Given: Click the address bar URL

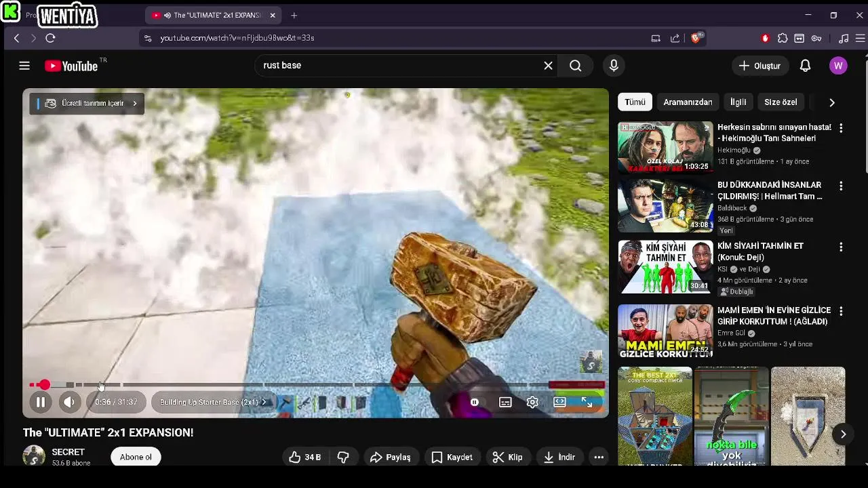Looking at the screenshot, I should point(237,38).
